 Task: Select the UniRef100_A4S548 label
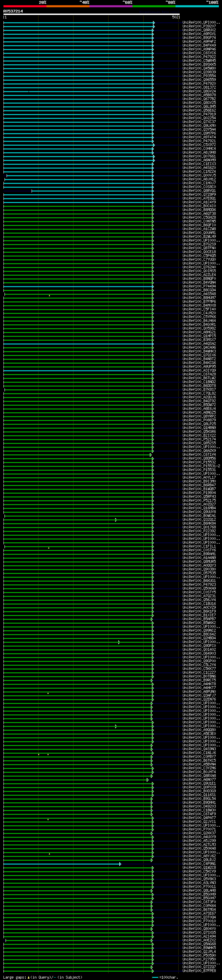click(x=199, y=294)
